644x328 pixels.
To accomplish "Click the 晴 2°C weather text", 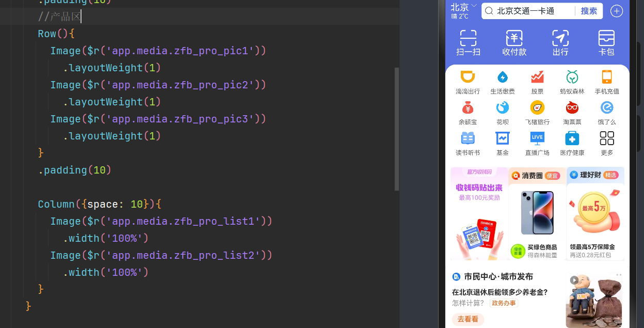I will point(460,17).
